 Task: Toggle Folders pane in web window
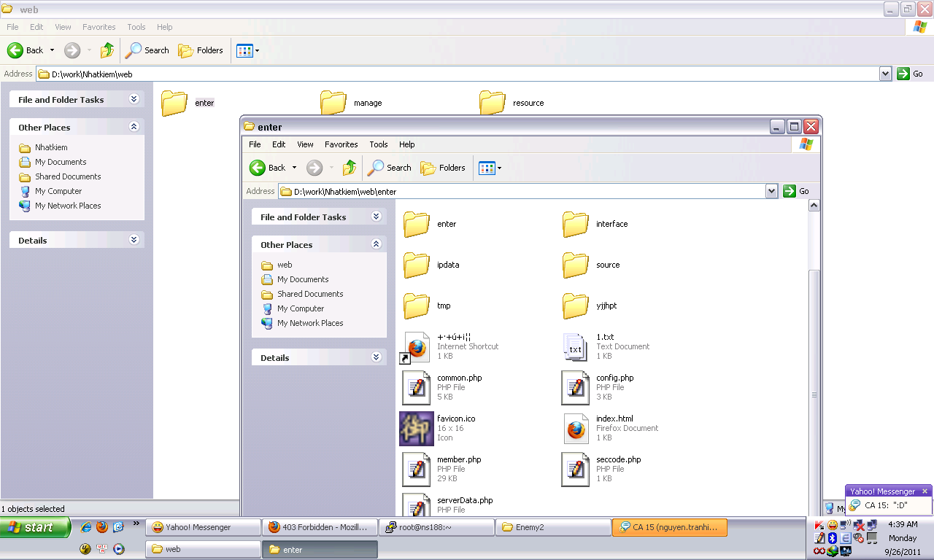point(201,50)
